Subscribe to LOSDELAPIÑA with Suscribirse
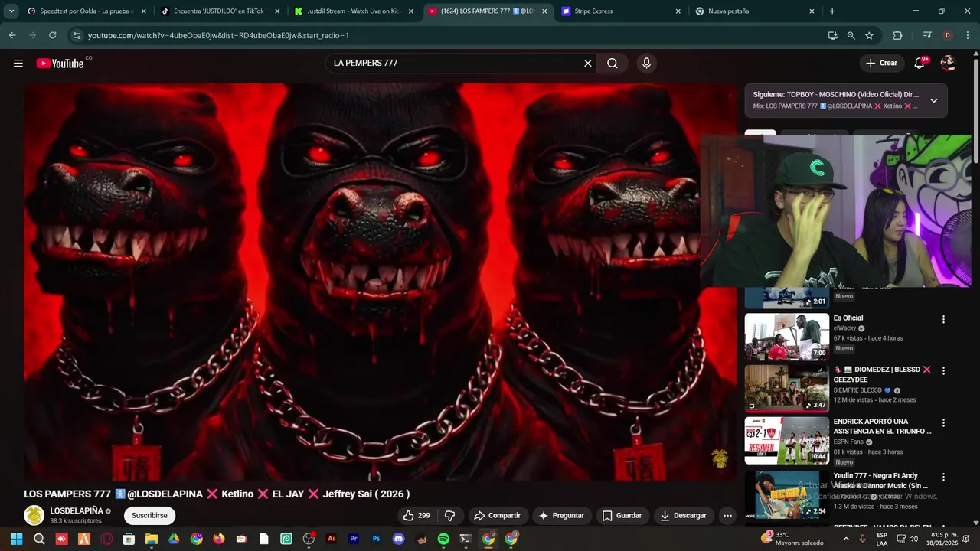 (x=149, y=516)
